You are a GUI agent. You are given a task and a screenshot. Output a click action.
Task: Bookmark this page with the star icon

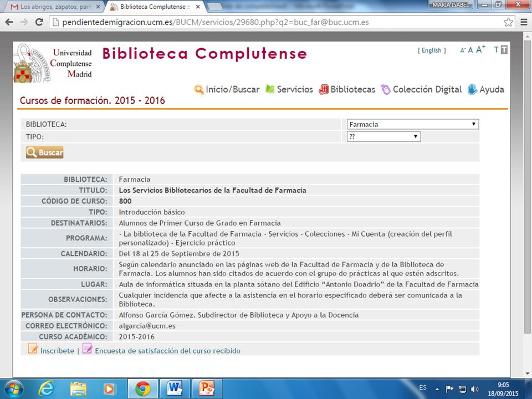(508, 22)
